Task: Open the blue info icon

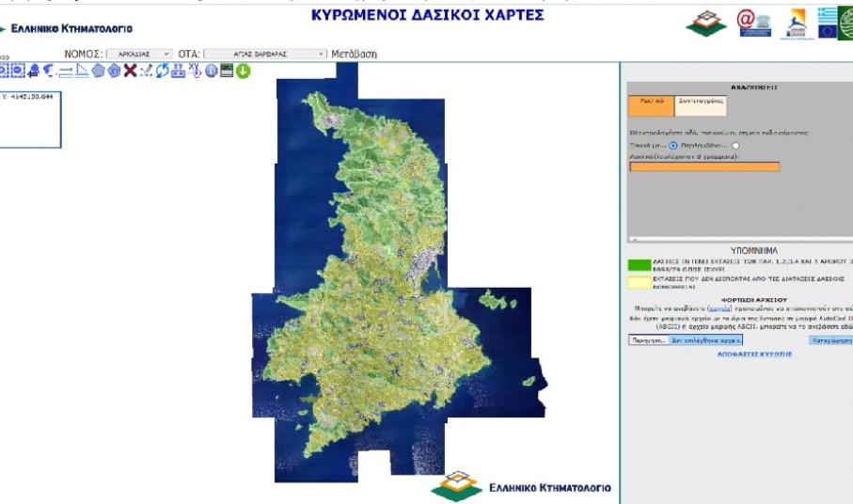Action: point(211,71)
